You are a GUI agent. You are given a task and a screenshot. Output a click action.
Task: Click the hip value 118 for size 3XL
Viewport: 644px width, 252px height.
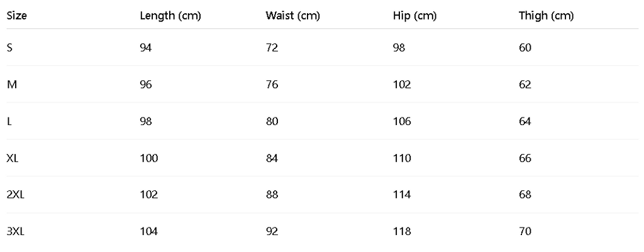pos(401,232)
